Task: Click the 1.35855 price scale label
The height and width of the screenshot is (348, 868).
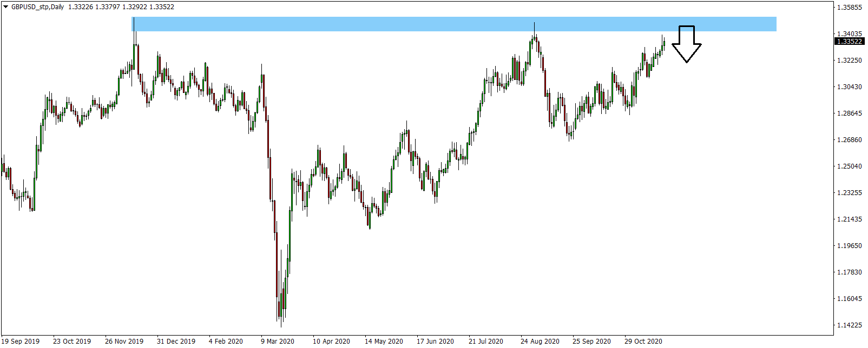Action: coord(850,8)
